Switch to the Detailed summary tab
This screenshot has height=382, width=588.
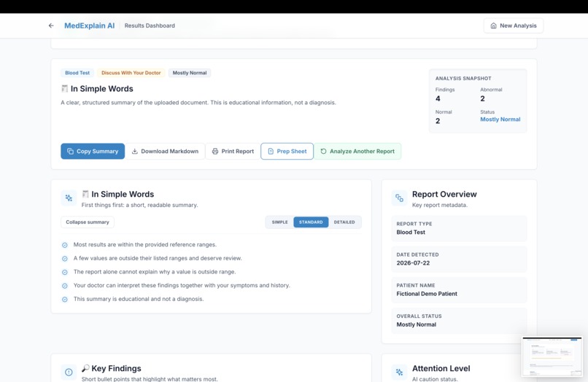click(344, 222)
